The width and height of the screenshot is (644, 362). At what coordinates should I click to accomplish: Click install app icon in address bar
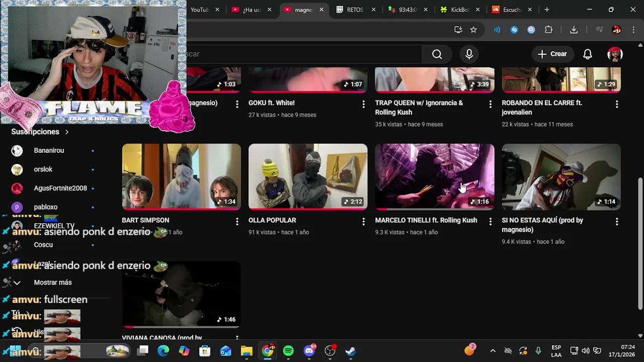(458, 30)
